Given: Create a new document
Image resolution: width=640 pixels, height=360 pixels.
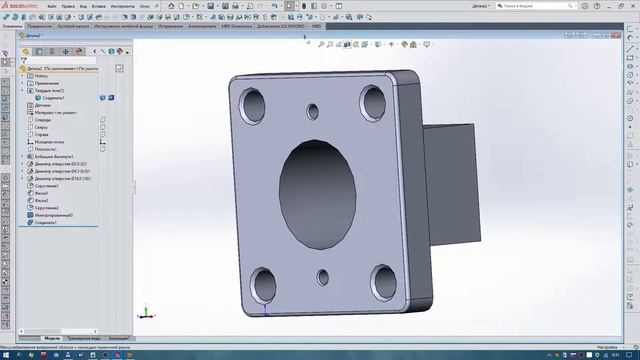Looking at the screenshot, I should [x=181, y=6].
